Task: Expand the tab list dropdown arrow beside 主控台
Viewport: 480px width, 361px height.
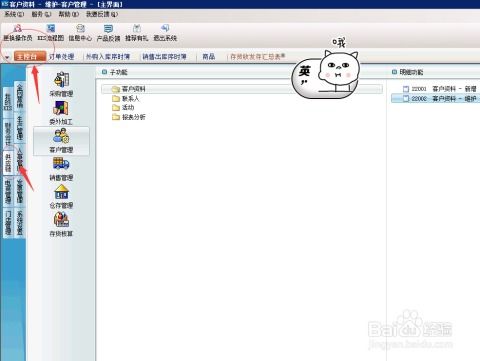Action: (7, 58)
